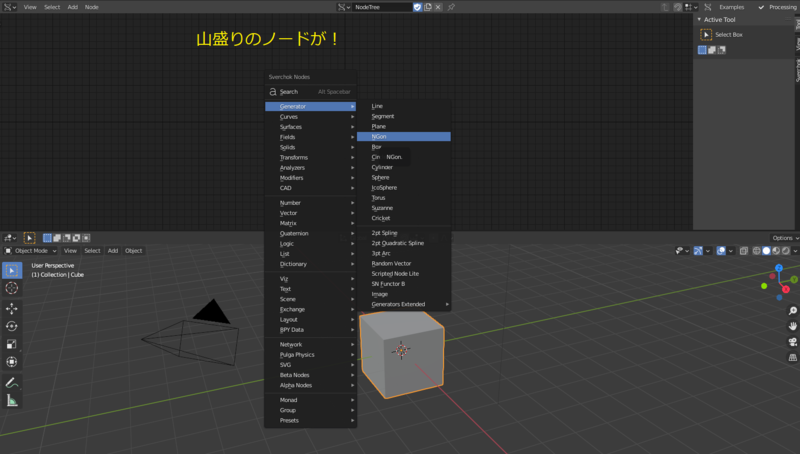Click the Z axis on navigation gizmo

coord(779,268)
